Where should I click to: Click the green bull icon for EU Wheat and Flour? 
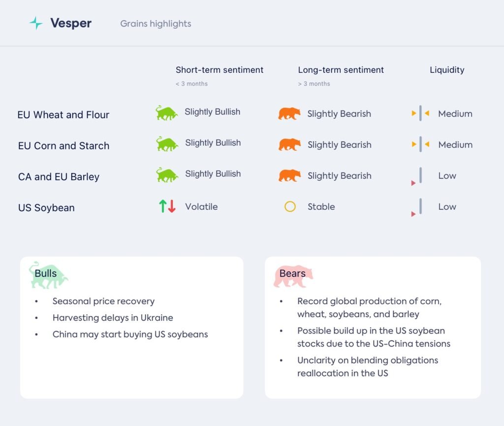point(166,113)
